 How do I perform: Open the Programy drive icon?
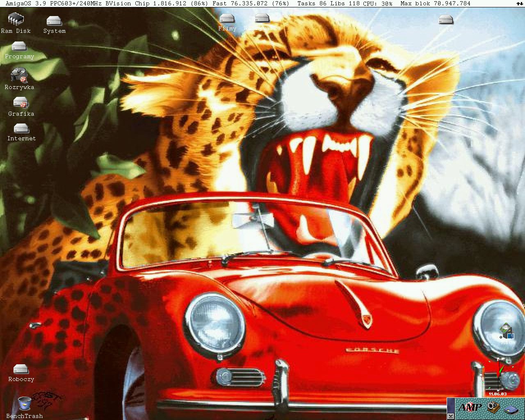(19, 50)
